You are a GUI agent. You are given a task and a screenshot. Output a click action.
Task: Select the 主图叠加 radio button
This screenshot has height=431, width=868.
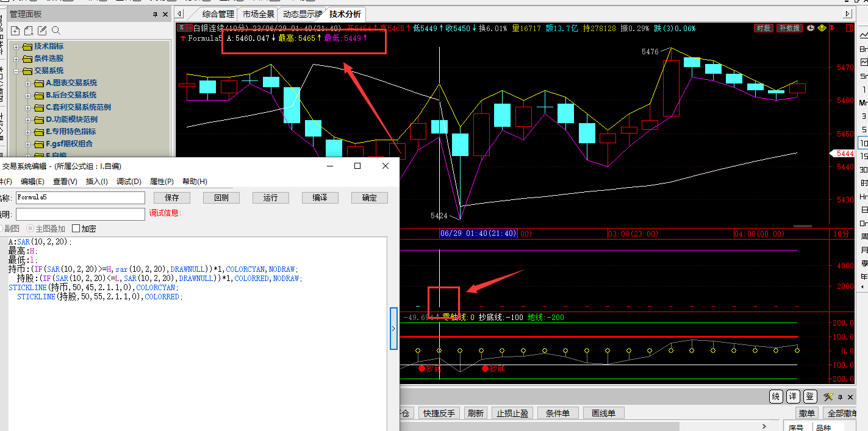pos(30,229)
